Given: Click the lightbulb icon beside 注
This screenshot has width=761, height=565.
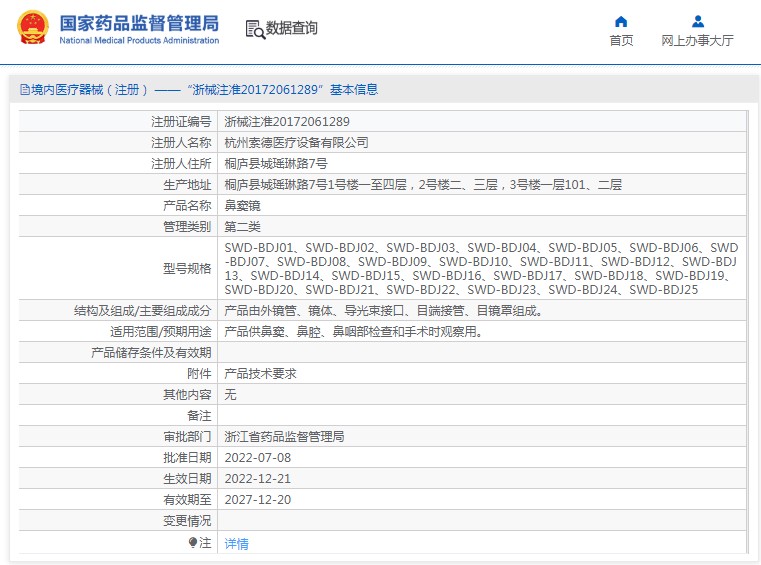Looking at the screenshot, I should 193,542.
